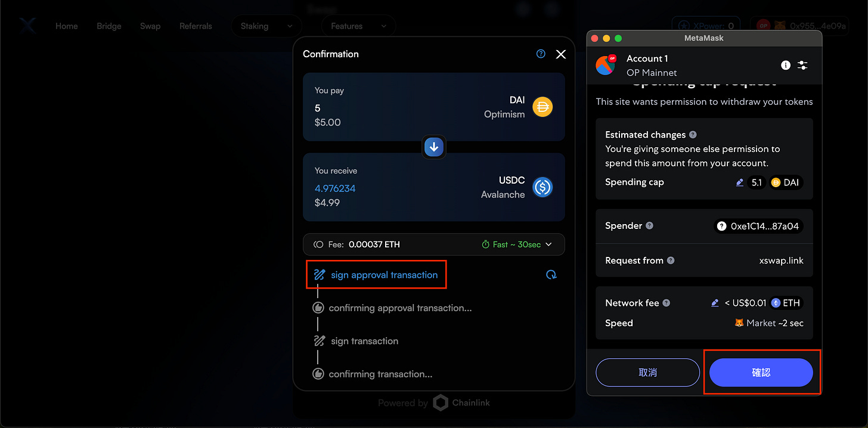The width and height of the screenshot is (868, 428).
Task: Click the ETH fee token chip
Action: point(786,303)
